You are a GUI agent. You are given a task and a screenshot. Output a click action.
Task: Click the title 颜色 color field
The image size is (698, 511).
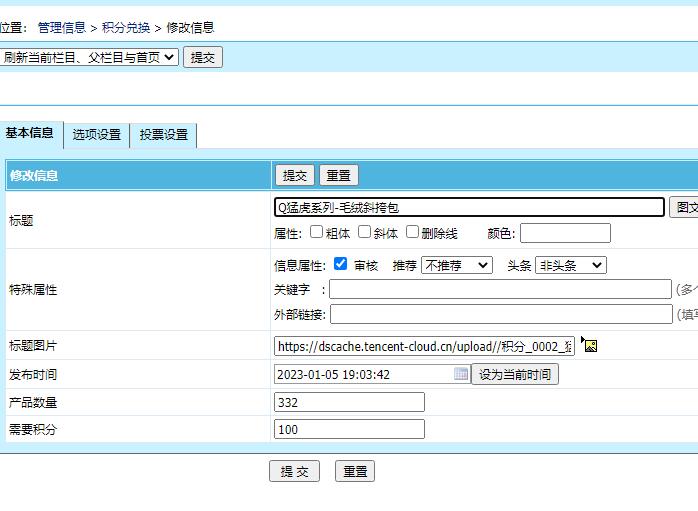(564, 233)
